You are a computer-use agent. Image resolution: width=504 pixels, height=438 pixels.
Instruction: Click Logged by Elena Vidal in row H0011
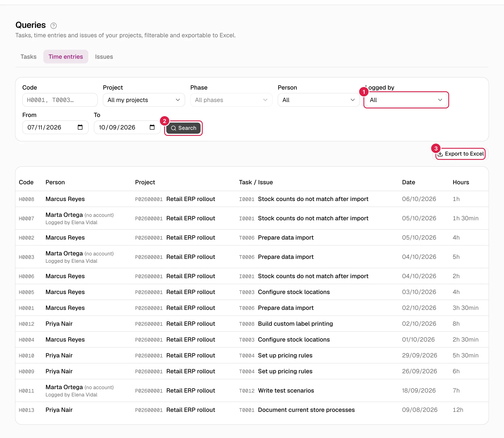[x=71, y=395]
